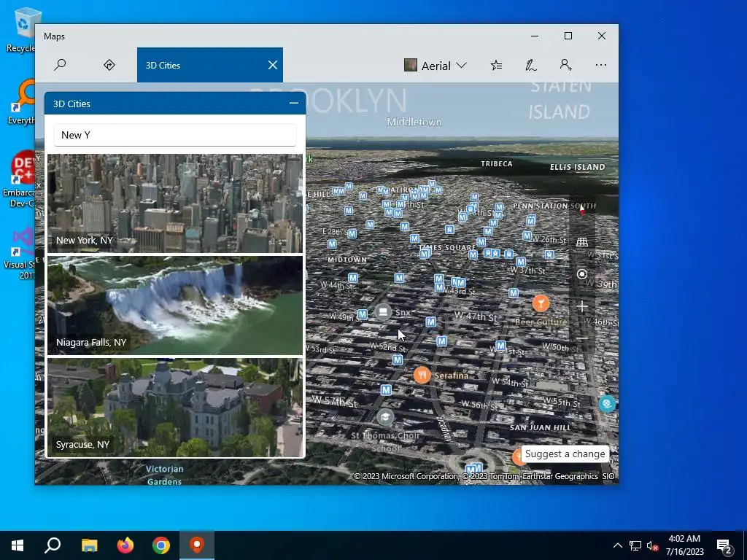
Task: Click the San Juan Hill label
Action: 541,427
